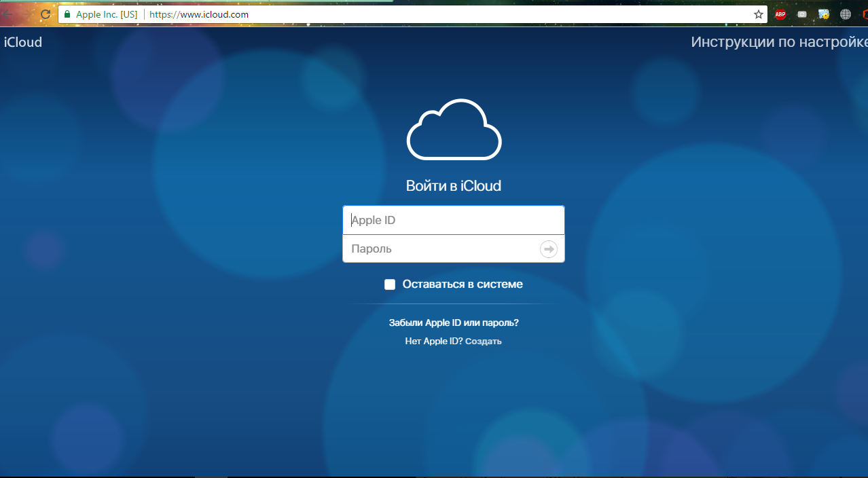Reload the page with the refresh icon

[x=46, y=14]
